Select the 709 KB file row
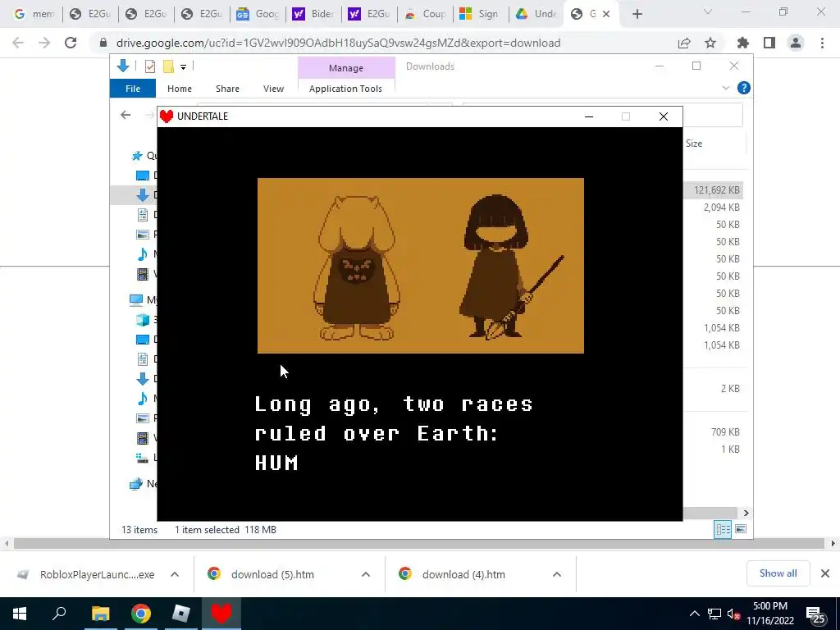The height and width of the screenshot is (630, 840). point(714,431)
